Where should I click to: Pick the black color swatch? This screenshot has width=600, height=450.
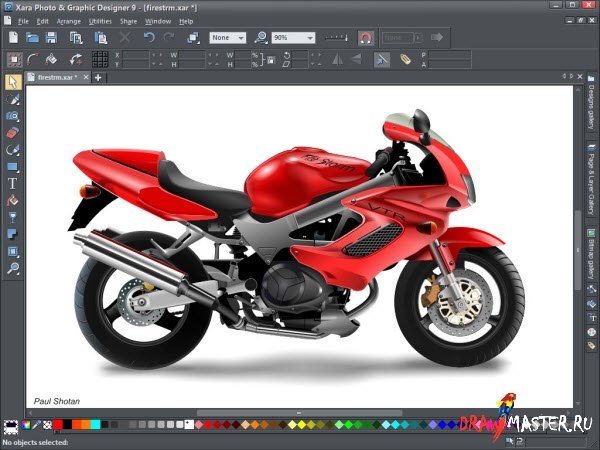68,425
